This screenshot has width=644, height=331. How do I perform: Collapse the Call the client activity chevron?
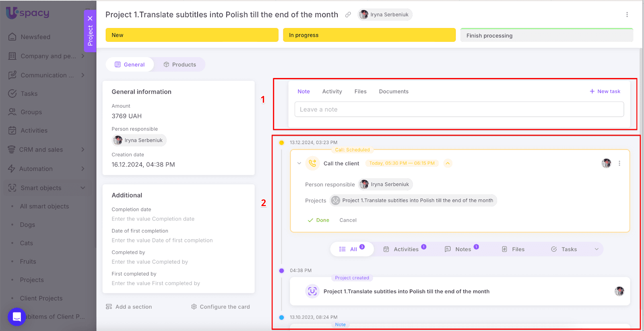point(299,163)
